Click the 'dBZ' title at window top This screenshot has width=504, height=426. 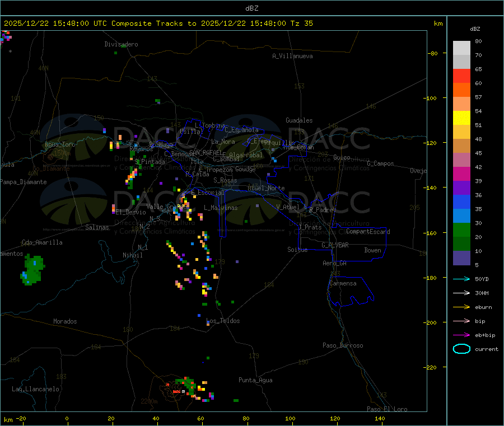pos(251,8)
